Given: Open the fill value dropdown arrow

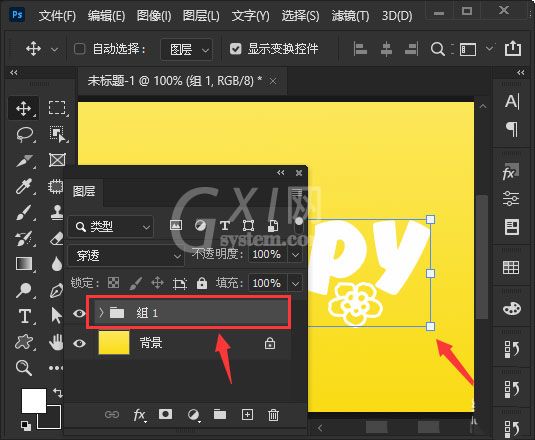Looking at the screenshot, I should pos(295,283).
